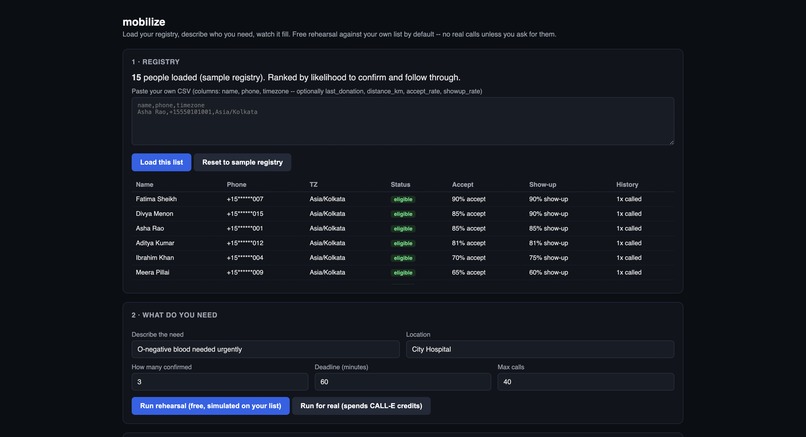Click the Load this list button
The height and width of the screenshot is (437, 806).
[x=161, y=162]
